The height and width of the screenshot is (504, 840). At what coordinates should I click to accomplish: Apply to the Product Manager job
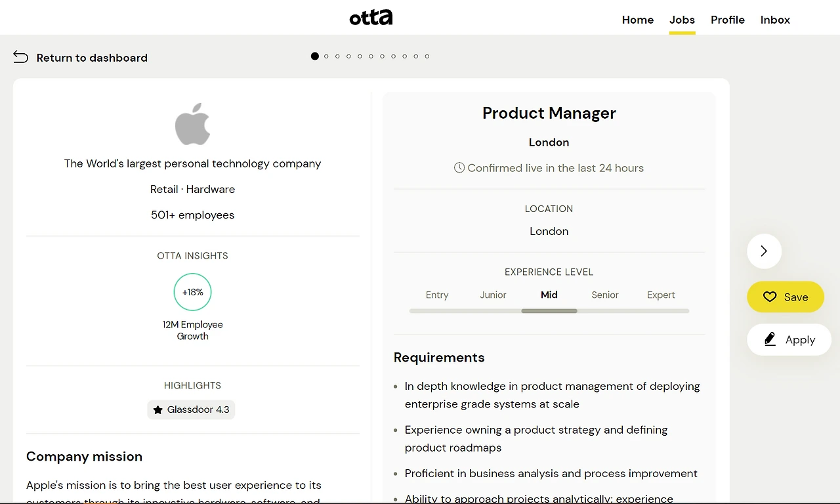[x=789, y=340]
